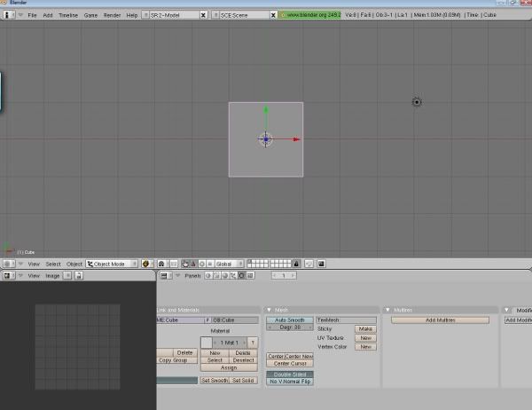Click the Assign material button
This screenshot has height=410, width=532.
229,367
